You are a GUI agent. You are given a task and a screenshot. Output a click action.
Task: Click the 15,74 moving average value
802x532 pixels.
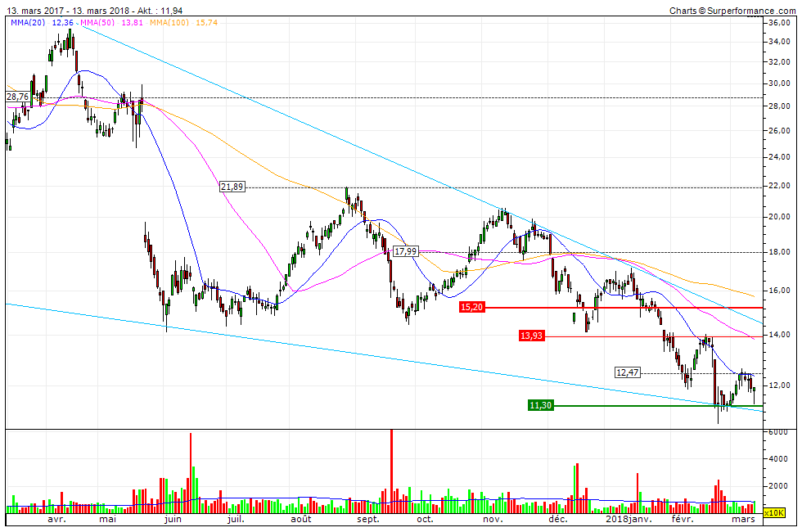[x=206, y=23]
